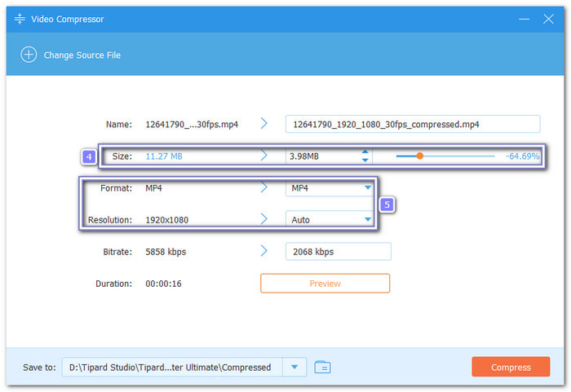This screenshot has width=571, height=392.
Task: Start compression with the Compress button
Action: 511,368
